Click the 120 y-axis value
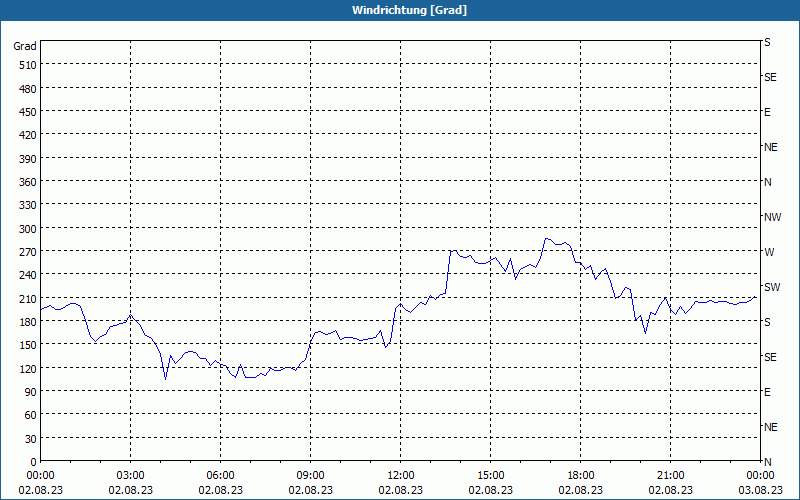 click(28, 368)
